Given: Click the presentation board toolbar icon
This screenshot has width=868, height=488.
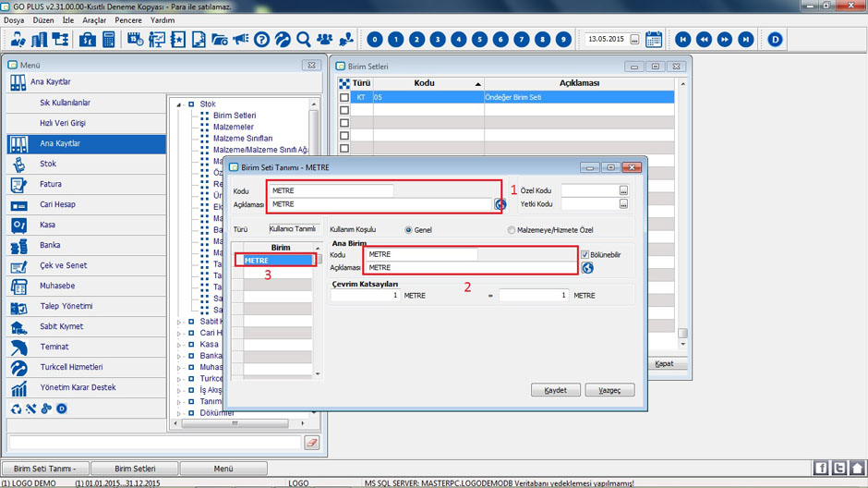Looking at the screenshot, I should tap(157, 40).
